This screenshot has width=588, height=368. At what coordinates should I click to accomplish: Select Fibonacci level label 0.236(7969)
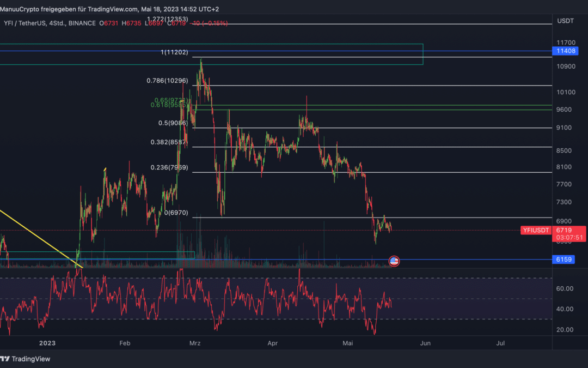click(169, 167)
